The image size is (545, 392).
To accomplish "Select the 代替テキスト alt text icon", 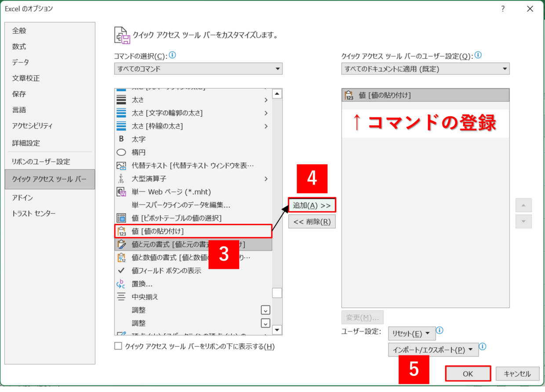I will click(121, 165).
